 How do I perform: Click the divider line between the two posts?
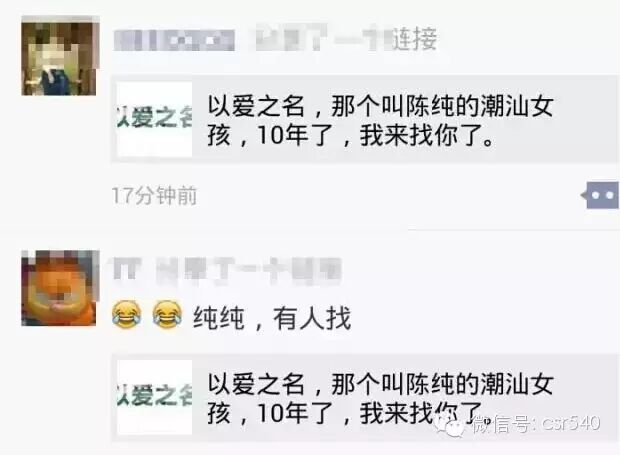(x=310, y=229)
